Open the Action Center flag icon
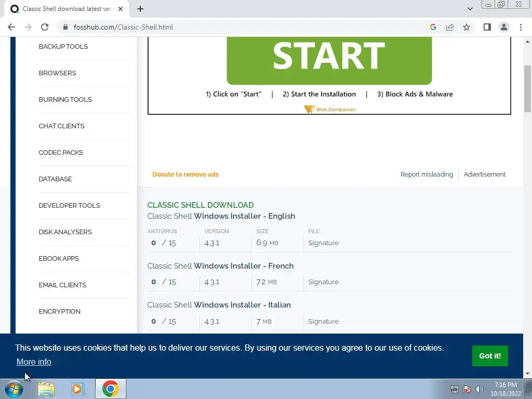532x399 pixels. [x=467, y=389]
